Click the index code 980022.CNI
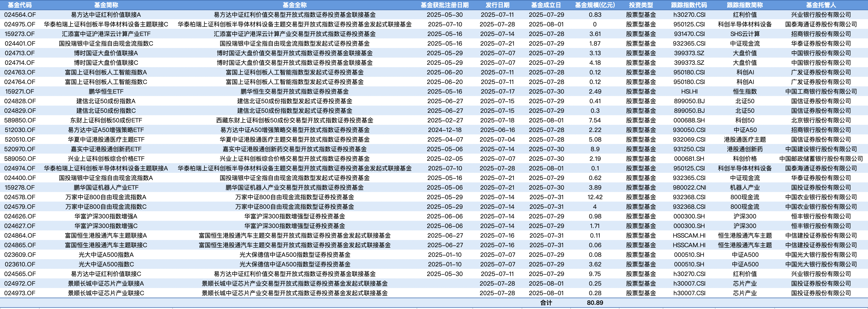Screen dimensions: 868x309 point(689,188)
